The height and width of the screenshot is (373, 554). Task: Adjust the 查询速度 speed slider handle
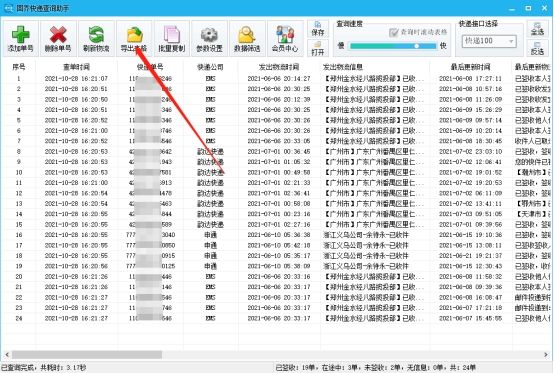coord(417,46)
